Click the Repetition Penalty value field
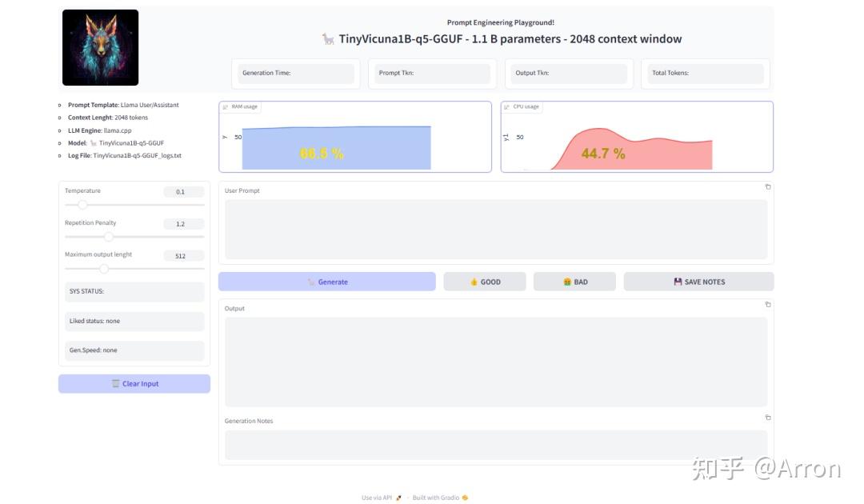 [183, 224]
